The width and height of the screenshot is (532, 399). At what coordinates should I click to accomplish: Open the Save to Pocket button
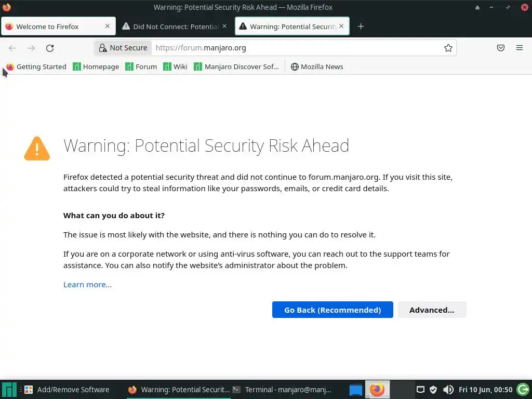pos(501,48)
